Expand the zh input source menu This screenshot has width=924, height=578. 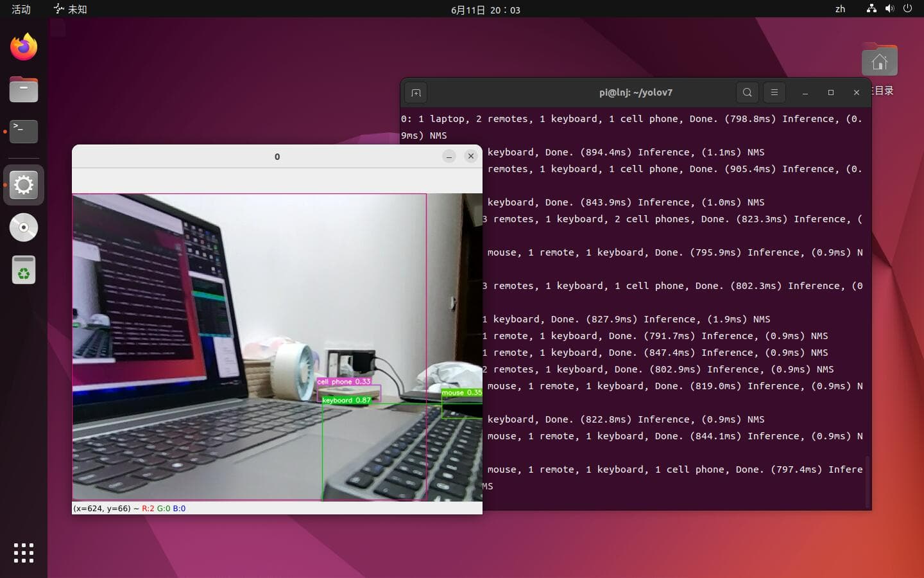point(840,9)
